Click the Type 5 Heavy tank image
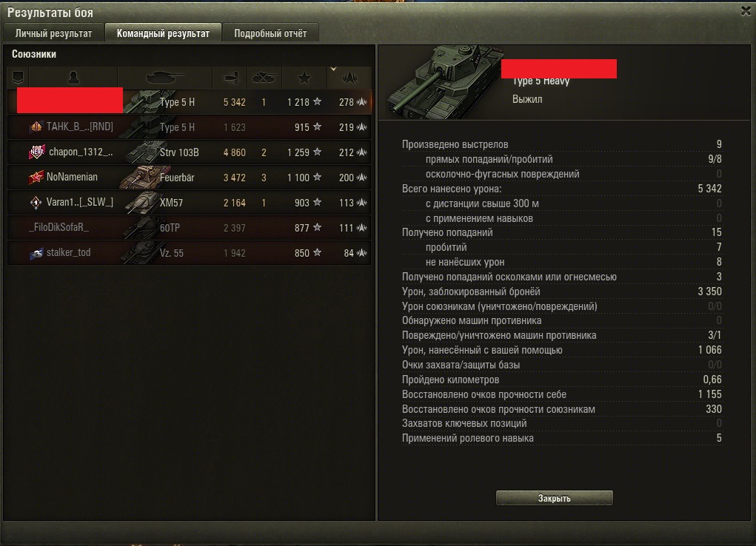This screenshot has width=756, height=546. click(x=444, y=82)
